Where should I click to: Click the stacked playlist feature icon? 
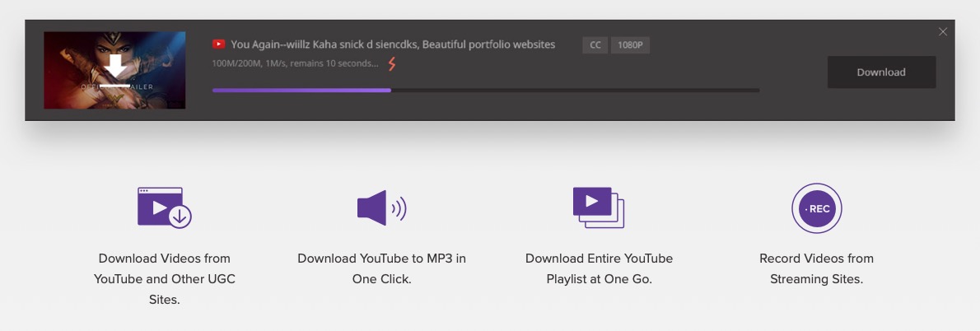point(599,207)
